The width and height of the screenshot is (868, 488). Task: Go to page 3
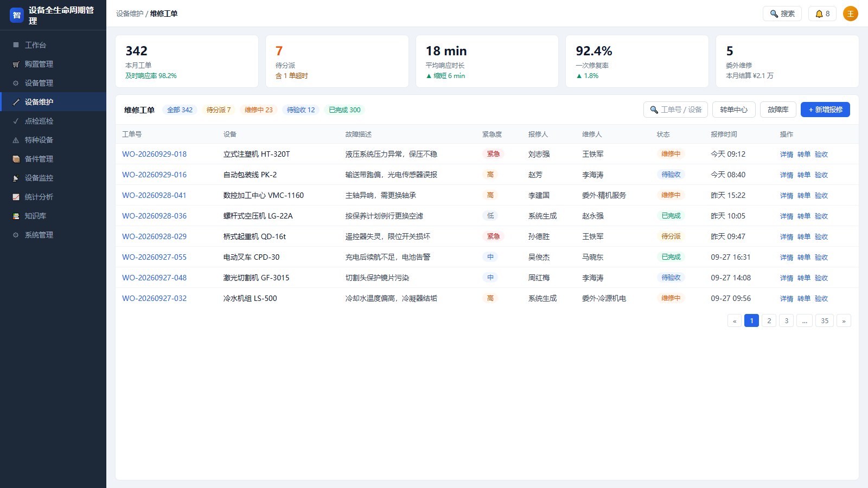point(786,320)
